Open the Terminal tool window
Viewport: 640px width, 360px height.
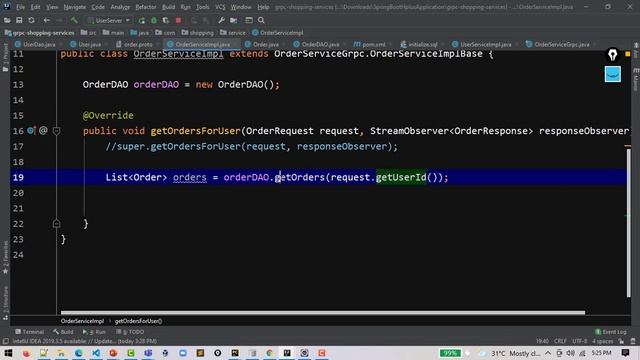pos(29,332)
